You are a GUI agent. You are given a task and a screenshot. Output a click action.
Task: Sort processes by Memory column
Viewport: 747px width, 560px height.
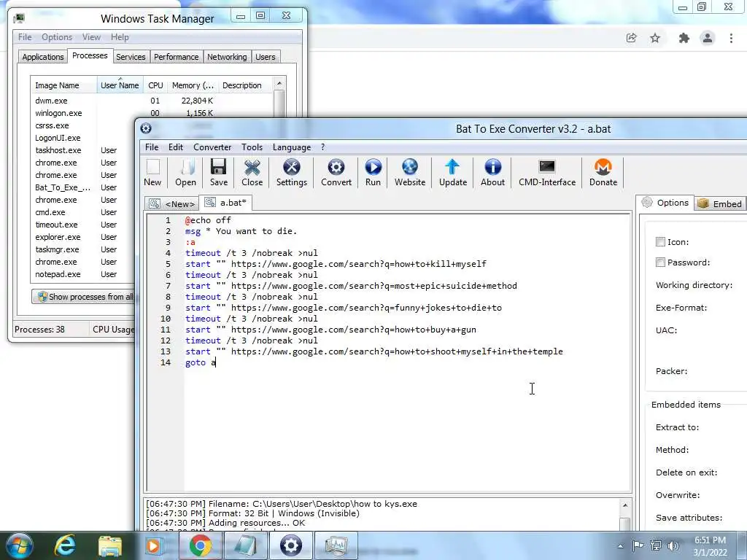point(193,85)
